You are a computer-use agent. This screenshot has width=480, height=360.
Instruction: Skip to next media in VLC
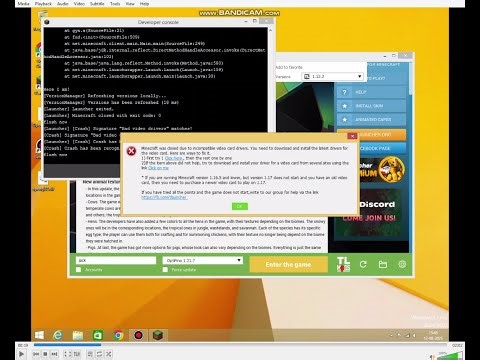click(x=54, y=354)
